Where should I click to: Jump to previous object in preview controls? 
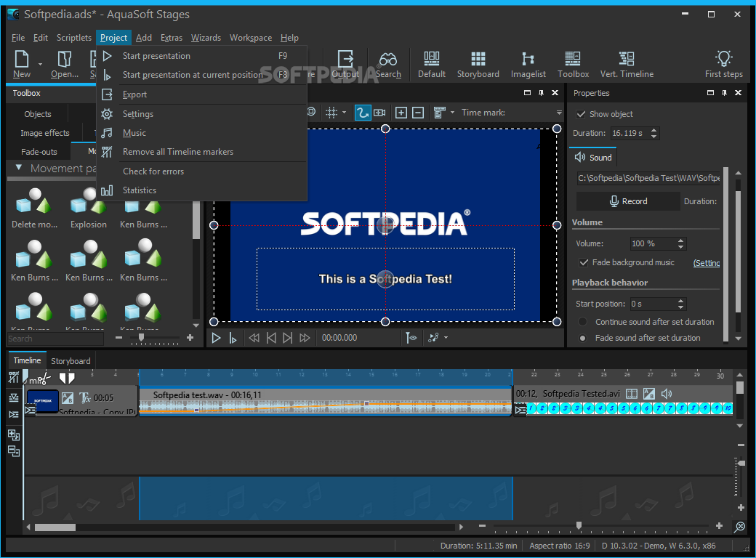271,338
